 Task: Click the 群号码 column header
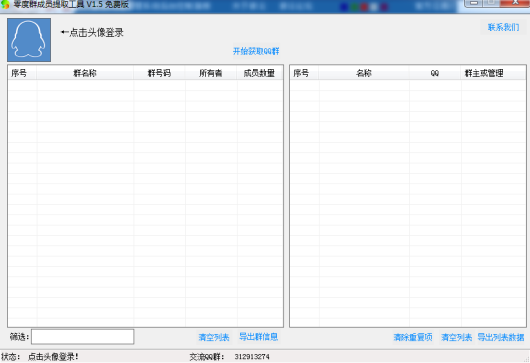pyautogui.click(x=159, y=73)
